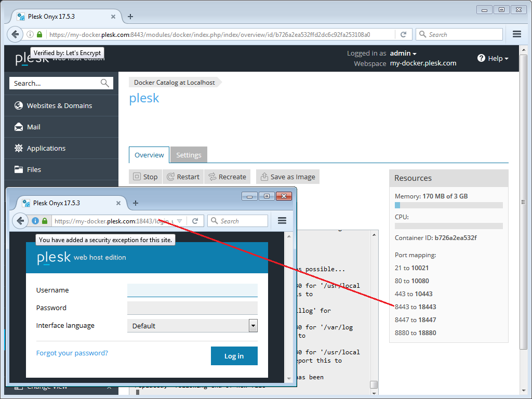Click the main browser Search field
Image resolution: width=532 pixels, height=399 pixels.
pyautogui.click(x=459, y=34)
